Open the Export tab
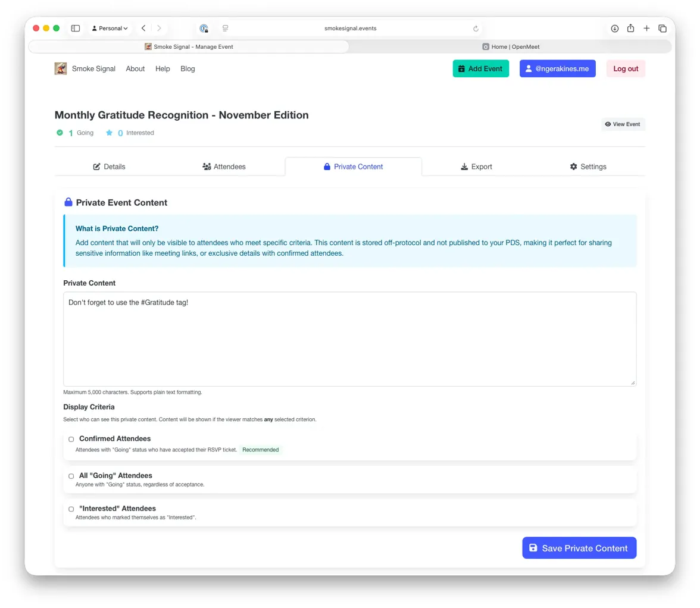The image size is (700, 608). [x=476, y=167]
